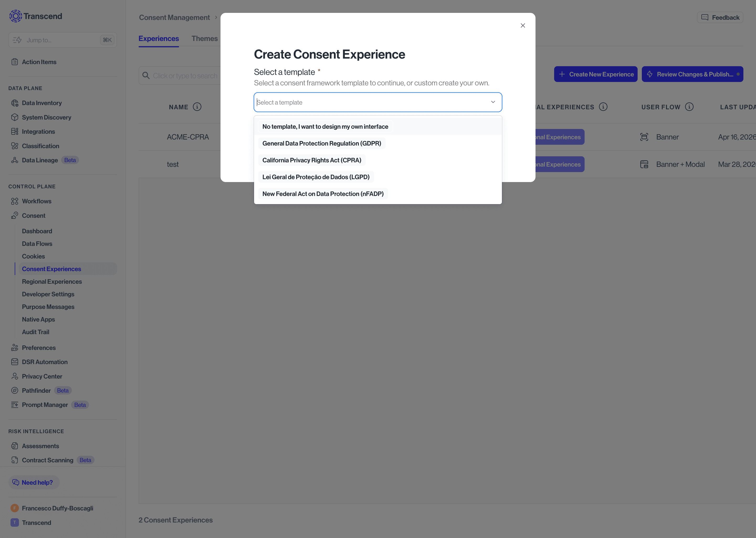
Task: Click the Transcend logo icon
Action: pos(15,16)
